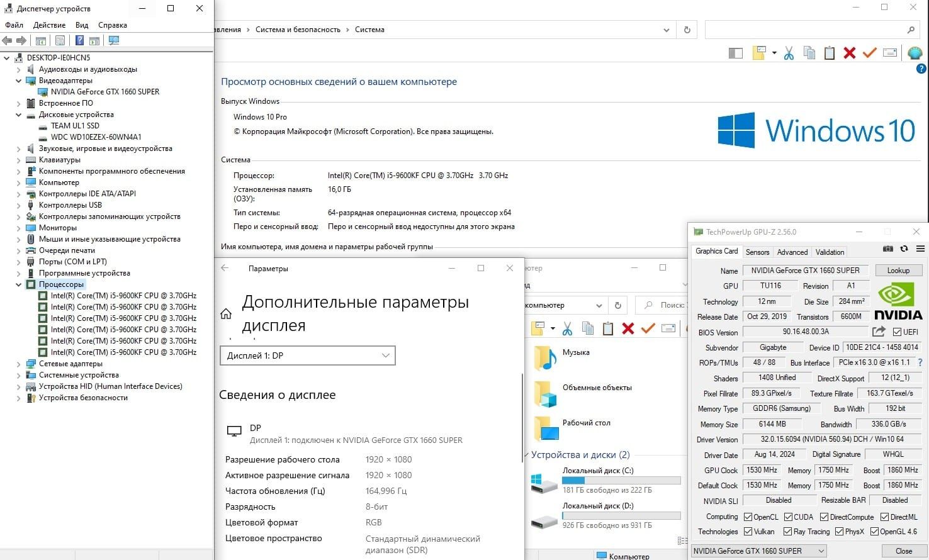Click Scan for hardware changes monitor icon

114,40
